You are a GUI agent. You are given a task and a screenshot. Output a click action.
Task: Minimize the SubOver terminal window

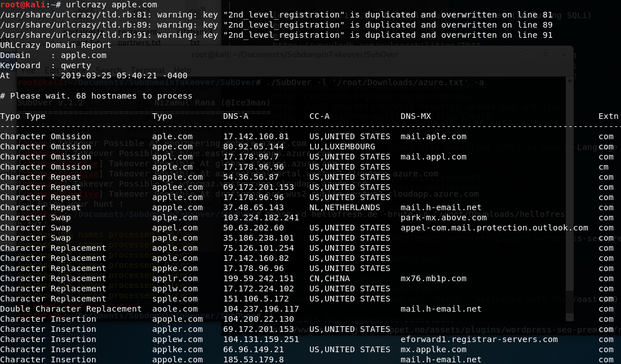pyautogui.click(x=527, y=54)
